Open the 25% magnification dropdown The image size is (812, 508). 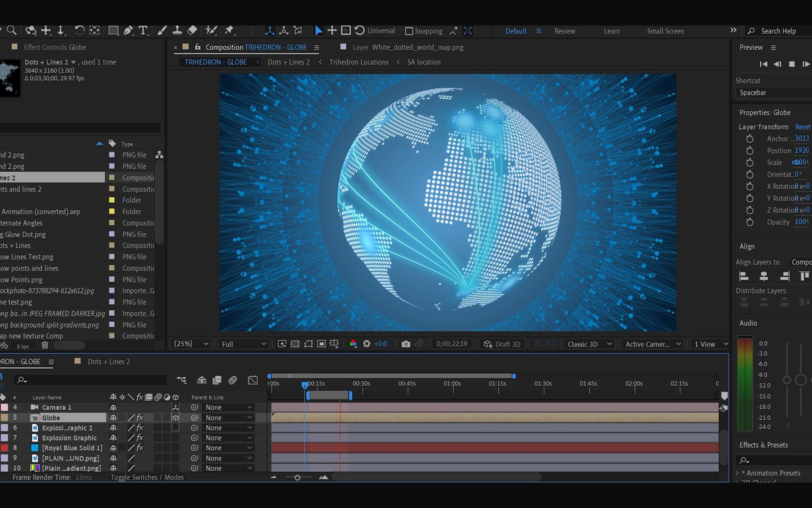191,344
